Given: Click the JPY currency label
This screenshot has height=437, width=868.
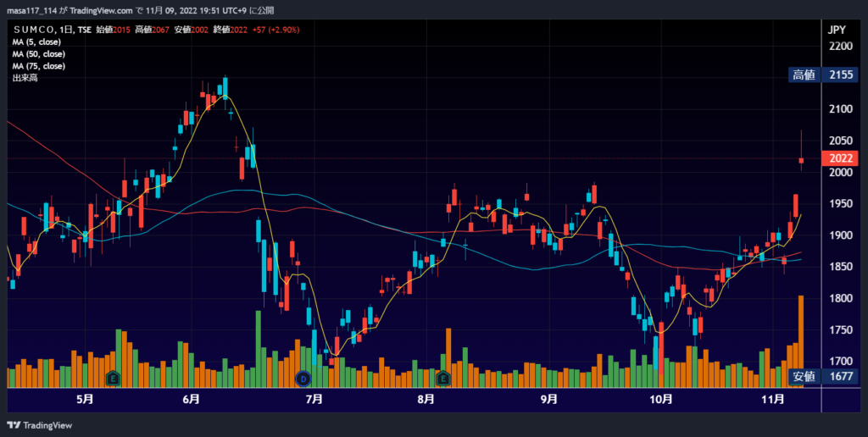Looking at the screenshot, I should pyautogui.click(x=837, y=30).
